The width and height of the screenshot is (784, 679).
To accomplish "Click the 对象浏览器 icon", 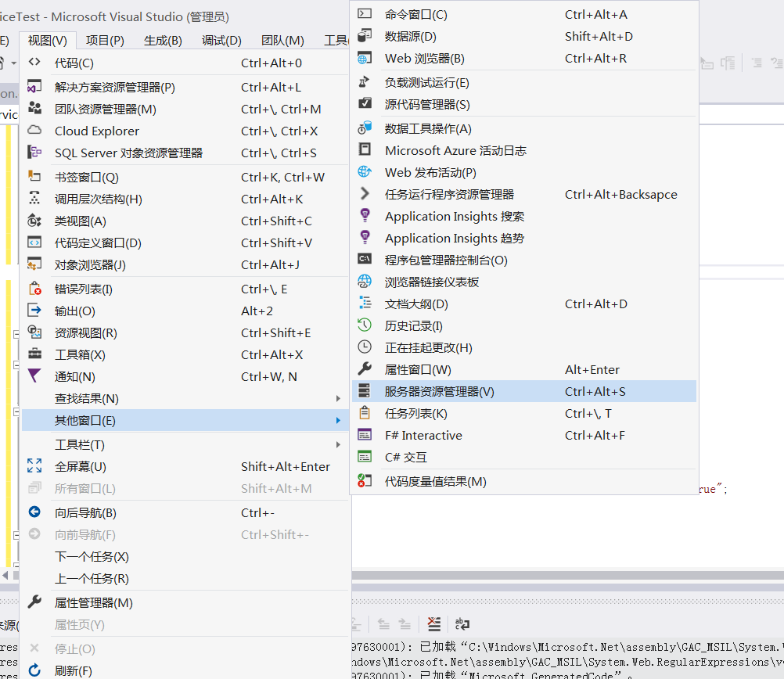I will tap(34, 264).
